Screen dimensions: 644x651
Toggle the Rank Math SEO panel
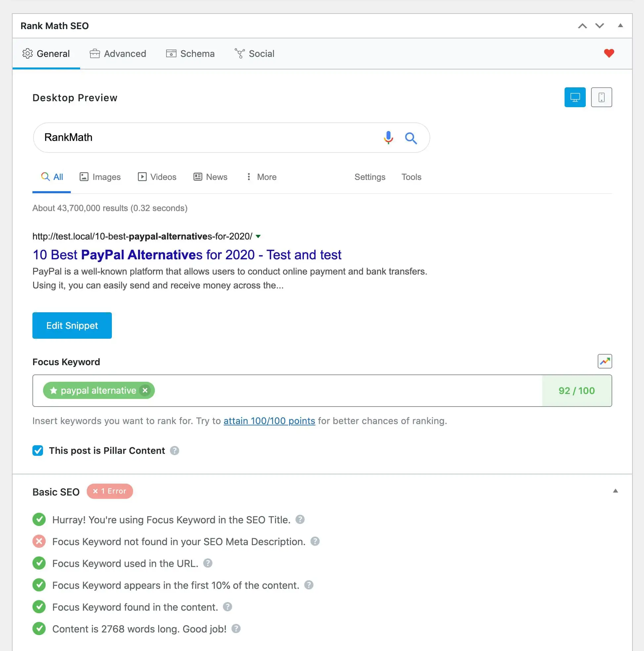click(x=620, y=25)
